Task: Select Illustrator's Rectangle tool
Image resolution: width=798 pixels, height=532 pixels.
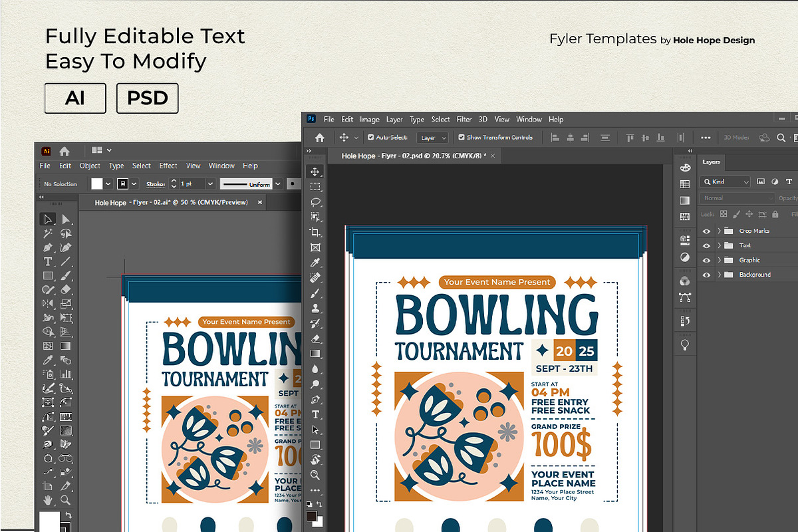Action: [48, 275]
